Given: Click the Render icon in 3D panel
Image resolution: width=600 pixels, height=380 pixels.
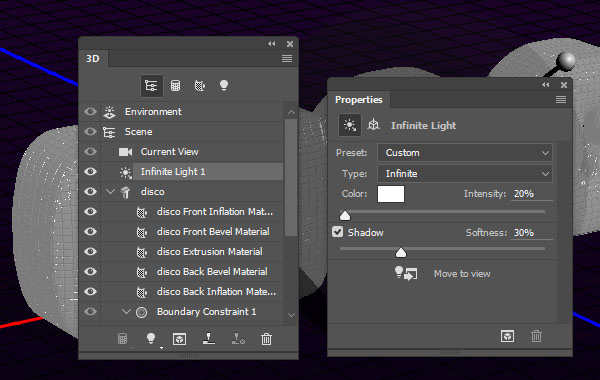Looking at the screenshot, I should pos(179,339).
